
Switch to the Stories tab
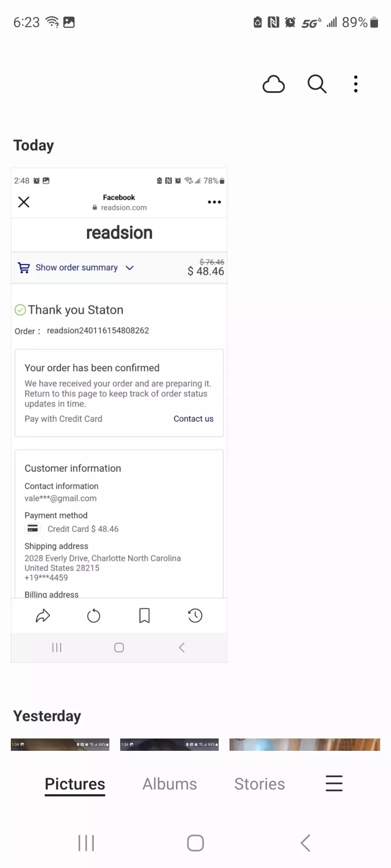[x=259, y=784]
